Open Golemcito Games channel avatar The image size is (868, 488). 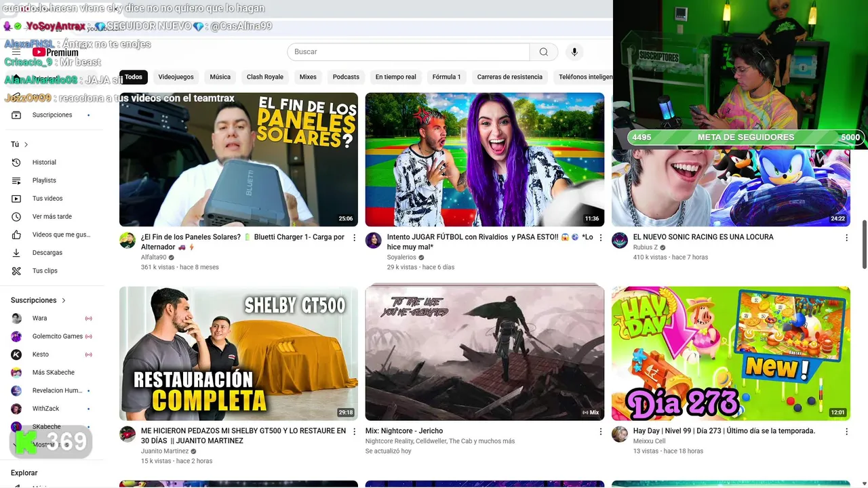point(16,336)
